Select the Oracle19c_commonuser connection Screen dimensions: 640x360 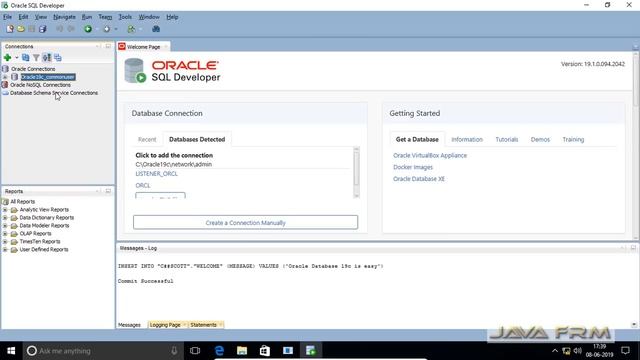coord(48,77)
